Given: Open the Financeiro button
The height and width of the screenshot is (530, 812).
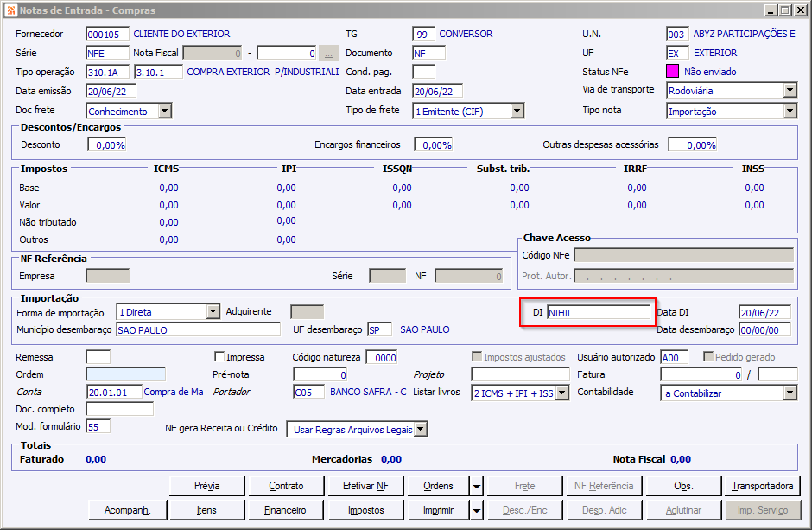Looking at the screenshot, I should [285, 510].
